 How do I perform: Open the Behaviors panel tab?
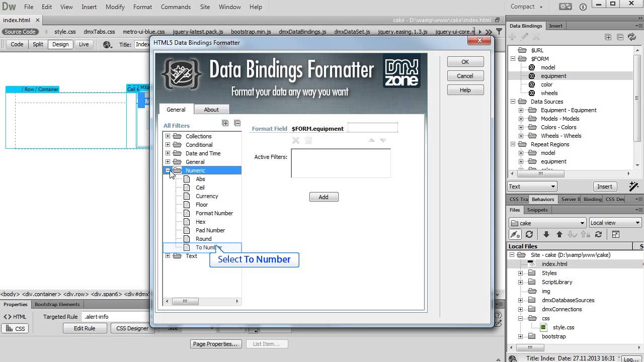coord(543,199)
